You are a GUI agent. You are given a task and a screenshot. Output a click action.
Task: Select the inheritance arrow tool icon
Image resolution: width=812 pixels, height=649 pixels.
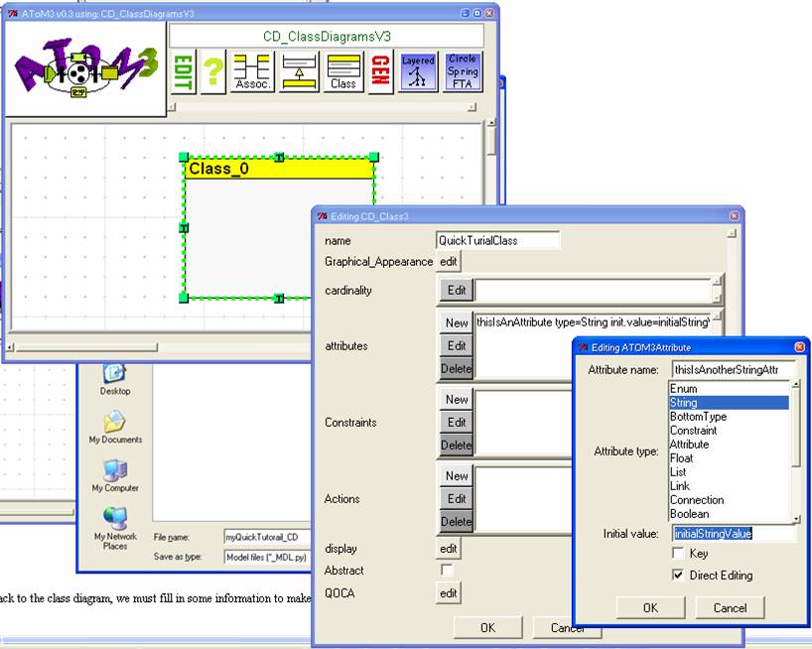[298, 73]
